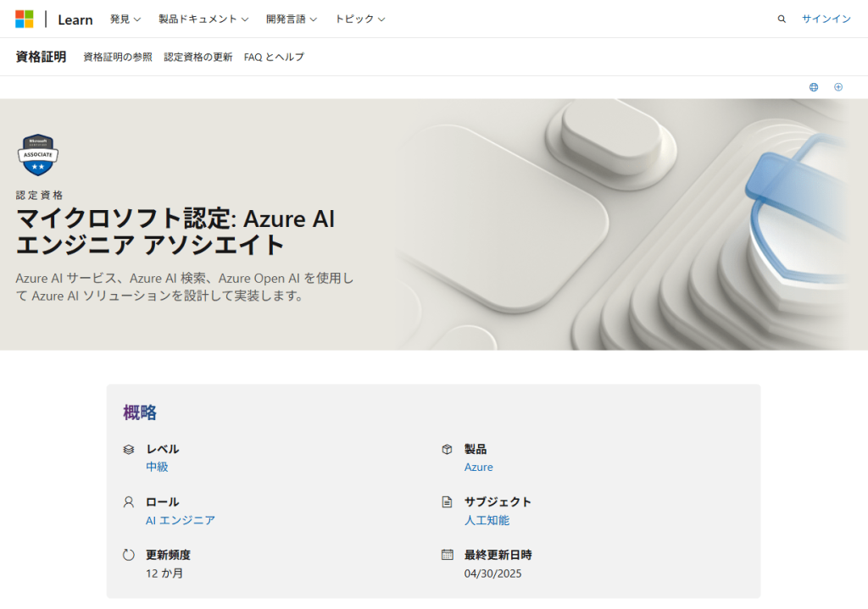Click the date 04/30/2025
The height and width of the screenshot is (609, 868).
tap(492, 573)
